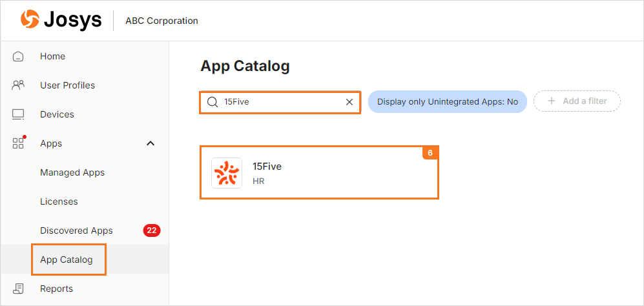Click the ABC Corporation organization name
Viewport: 644px width, 306px height.
[x=162, y=21]
